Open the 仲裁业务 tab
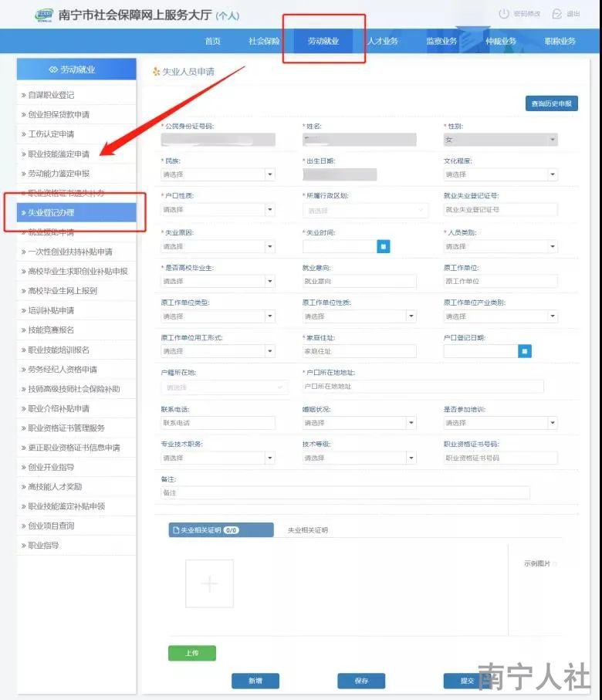602x700 pixels. tap(501, 41)
